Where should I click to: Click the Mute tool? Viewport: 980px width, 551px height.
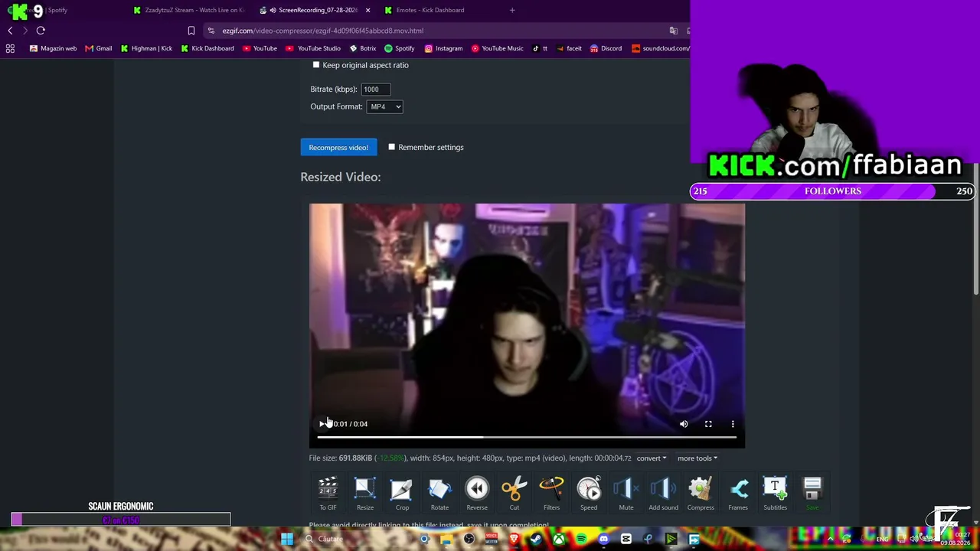[626, 494]
